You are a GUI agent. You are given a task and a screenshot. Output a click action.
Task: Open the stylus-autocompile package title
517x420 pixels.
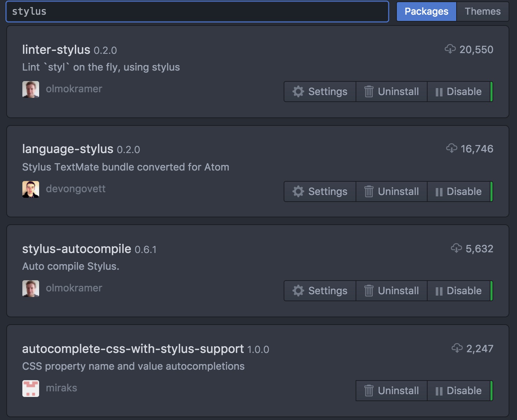click(x=77, y=249)
